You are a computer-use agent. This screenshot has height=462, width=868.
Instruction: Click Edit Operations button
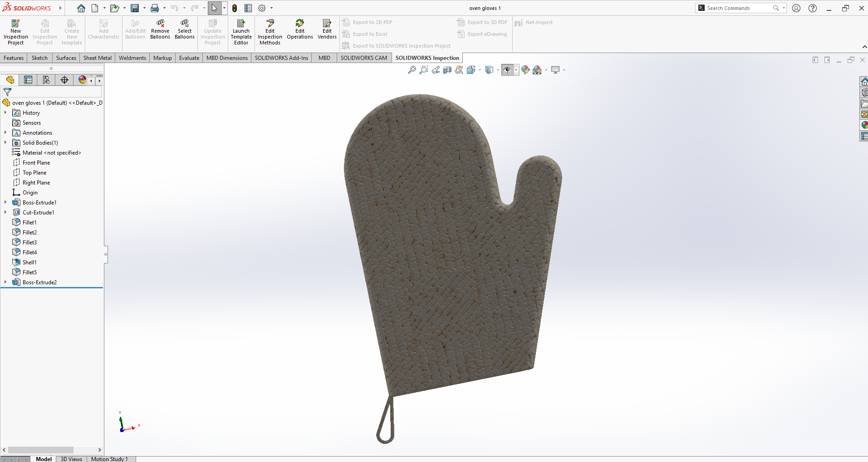(300, 29)
